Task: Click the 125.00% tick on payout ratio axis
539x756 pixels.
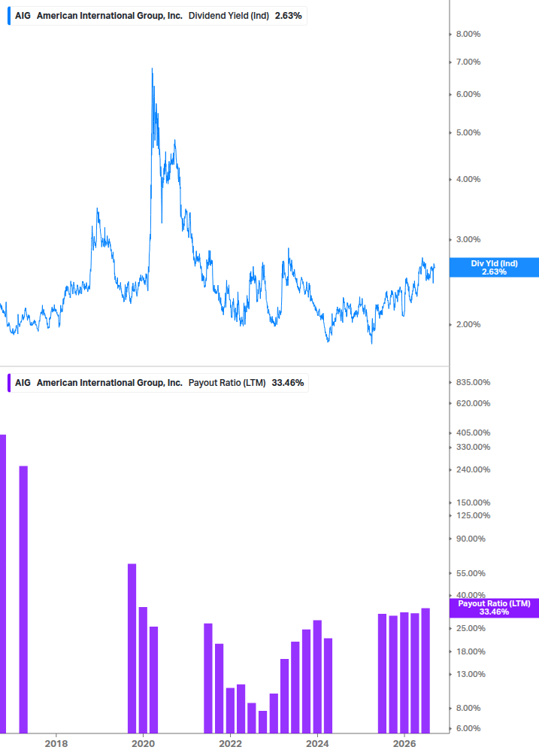Action: click(x=473, y=515)
